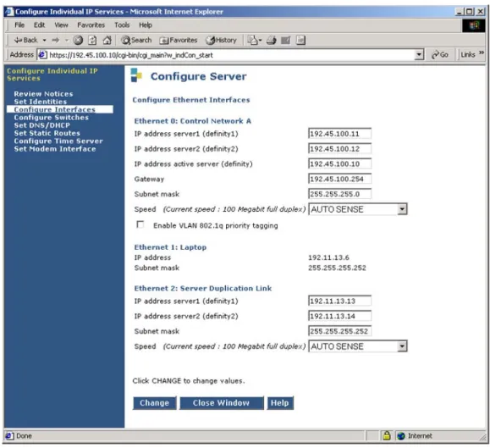Image resolution: width=490 pixels, height=448 pixels.
Task: Click the Forward arrow toolbar button
Action: click(56, 40)
